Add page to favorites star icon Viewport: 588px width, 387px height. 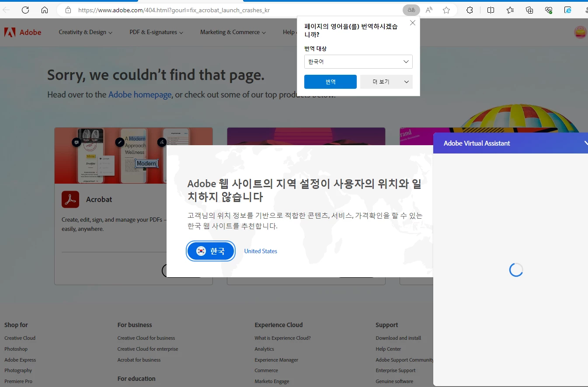click(x=446, y=10)
